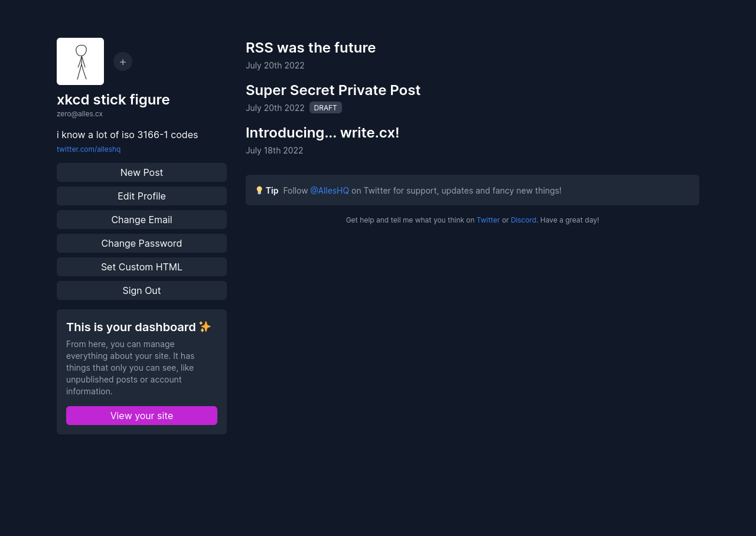
Task: Click the zero@alles.cx email text
Action: pyautogui.click(x=80, y=114)
